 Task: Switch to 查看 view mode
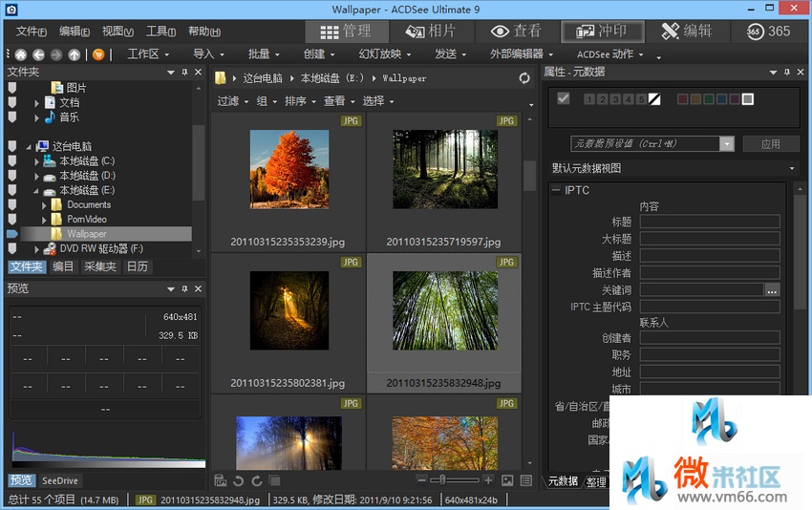[x=516, y=32]
